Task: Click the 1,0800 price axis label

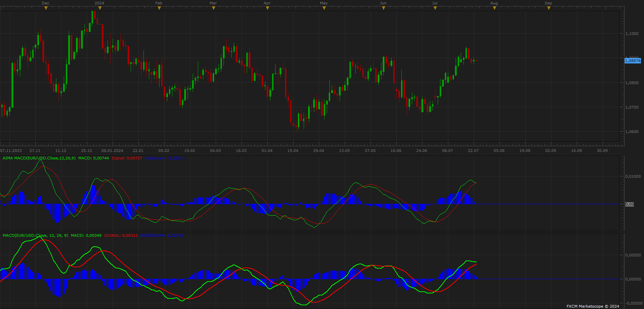Action: tap(632, 83)
